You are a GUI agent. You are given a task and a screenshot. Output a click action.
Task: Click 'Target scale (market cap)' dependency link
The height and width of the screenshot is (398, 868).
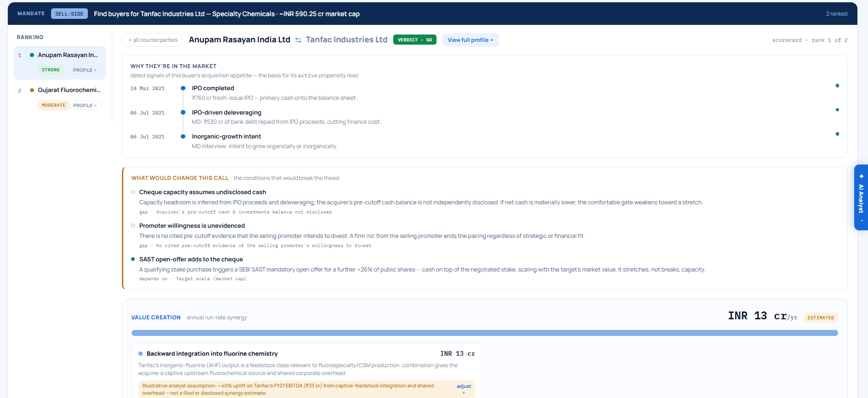coord(211,279)
